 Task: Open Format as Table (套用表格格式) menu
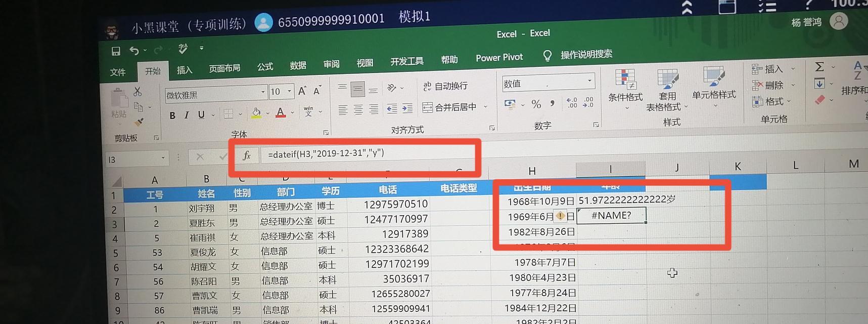pos(667,91)
